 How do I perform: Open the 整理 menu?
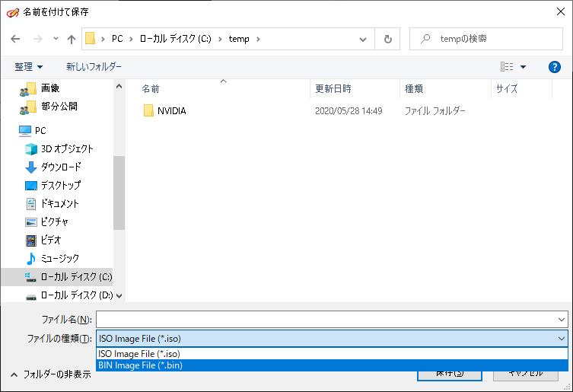coord(28,66)
